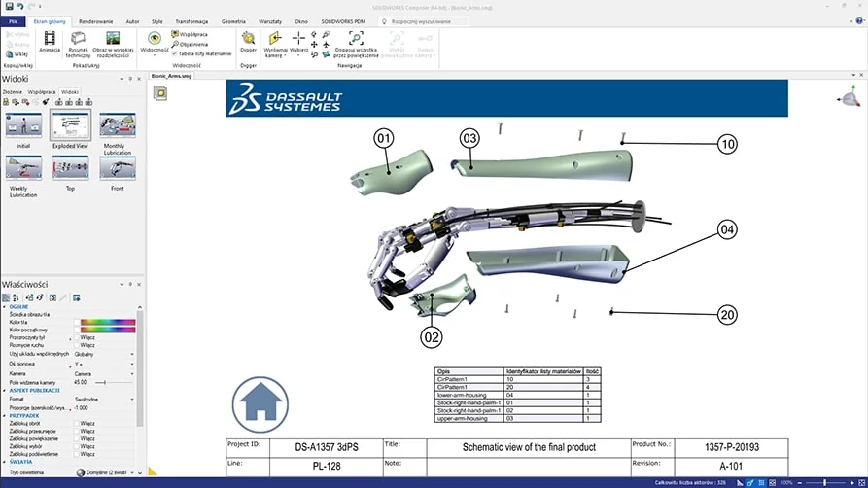The image size is (868, 488).
Task: Click the yellow square icon in viewport corner
Action: coord(160,93)
